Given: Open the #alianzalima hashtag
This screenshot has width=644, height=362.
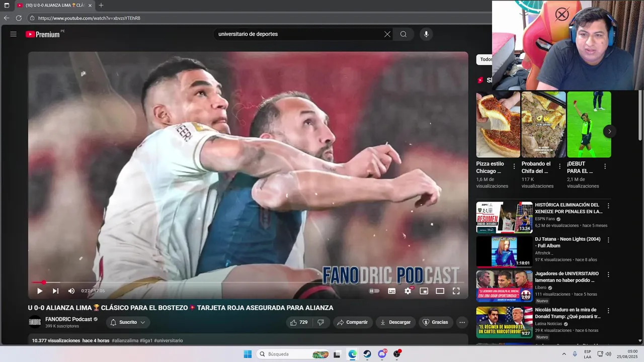Looking at the screenshot, I should pyautogui.click(x=125, y=340).
